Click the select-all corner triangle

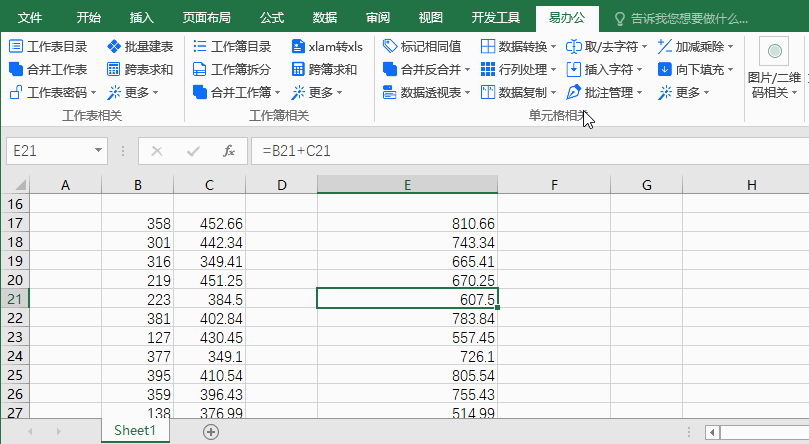click(20, 185)
